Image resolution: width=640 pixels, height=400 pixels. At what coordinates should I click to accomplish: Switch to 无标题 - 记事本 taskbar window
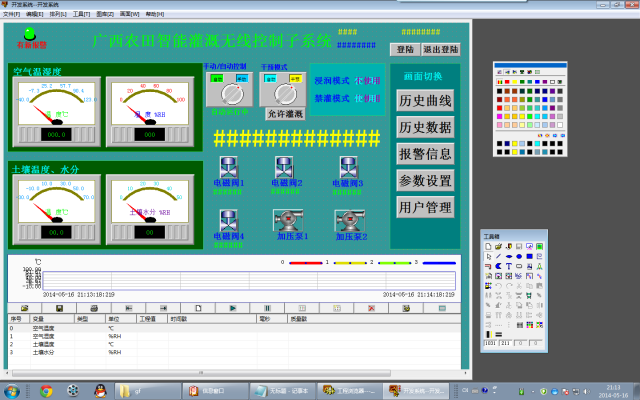click(282, 391)
